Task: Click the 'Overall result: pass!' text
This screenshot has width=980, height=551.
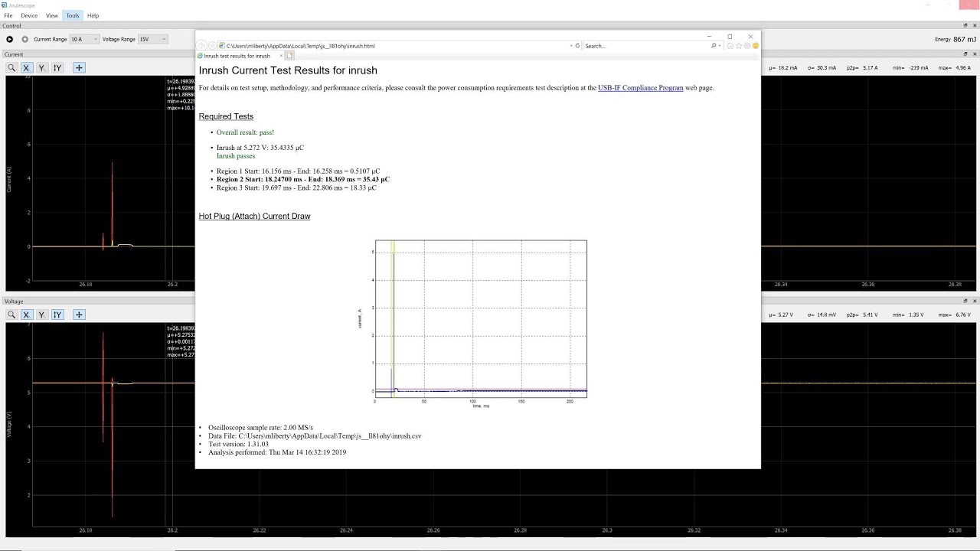Action: 245,132
